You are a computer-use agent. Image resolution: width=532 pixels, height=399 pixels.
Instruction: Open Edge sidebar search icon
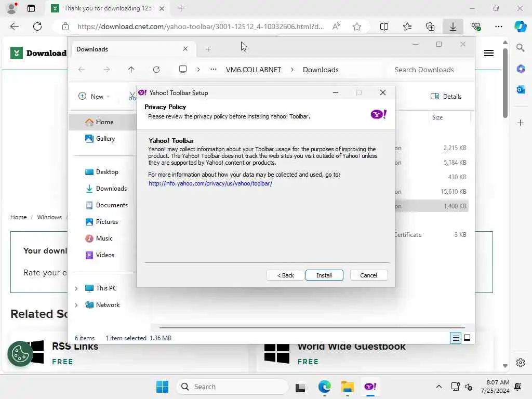(520, 48)
